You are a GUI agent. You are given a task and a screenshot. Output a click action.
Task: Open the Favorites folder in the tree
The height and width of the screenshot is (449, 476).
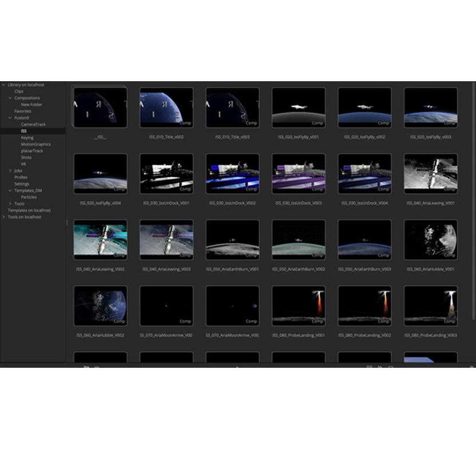[23, 111]
